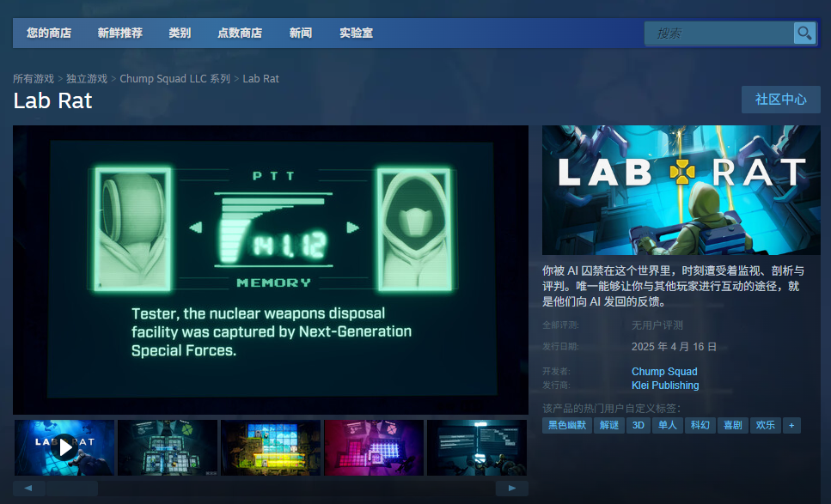Click the thumbnail scrollbar handle
Screen dimensions: 831x504
click(x=72, y=488)
